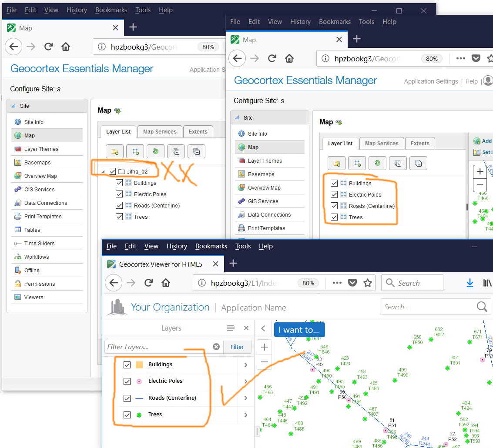Collapse Site section header in right Manager window
The image size is (493, 448).
[270, 117]
